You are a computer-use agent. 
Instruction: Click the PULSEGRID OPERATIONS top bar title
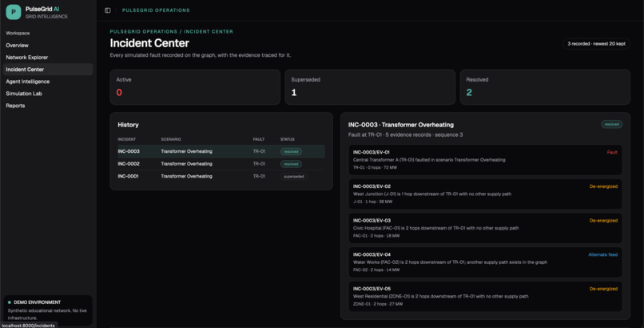(156, 10)
